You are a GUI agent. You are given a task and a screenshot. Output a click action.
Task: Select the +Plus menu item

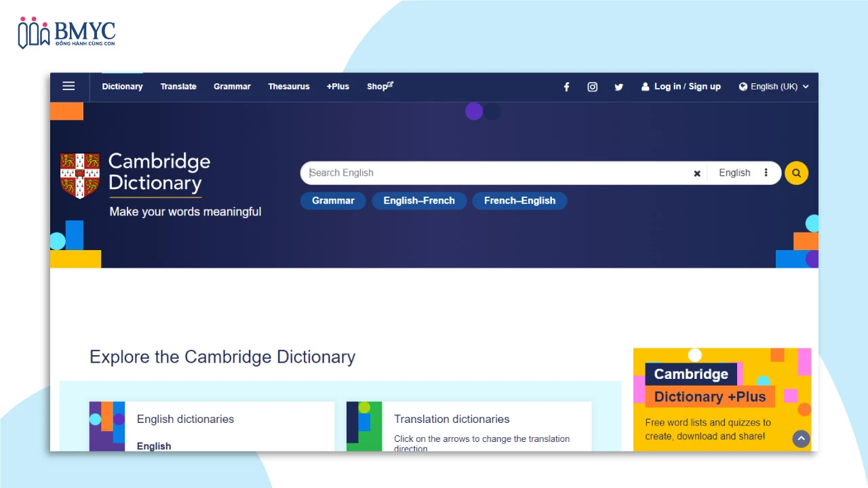pos(338,87)
